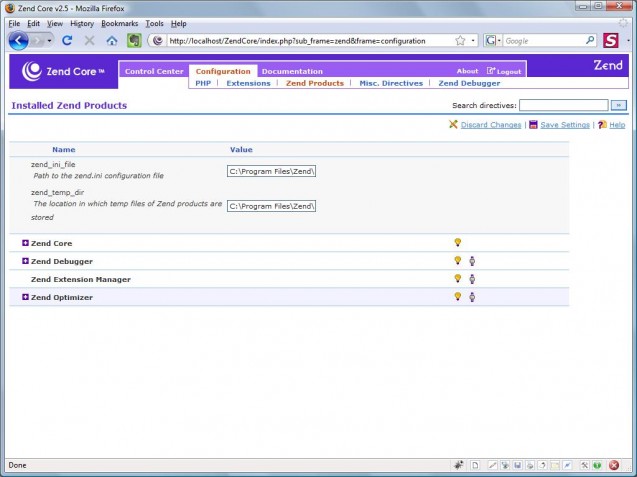
Task: Click the red X error icon in status bar
Action: pyautogui.click(x=614, y=465)
